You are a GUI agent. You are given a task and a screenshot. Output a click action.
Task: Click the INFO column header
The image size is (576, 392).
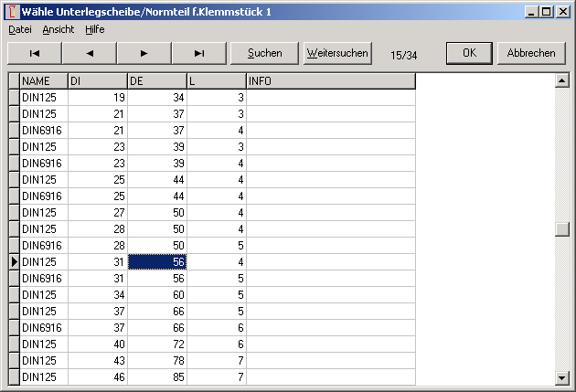click(330, 81)
